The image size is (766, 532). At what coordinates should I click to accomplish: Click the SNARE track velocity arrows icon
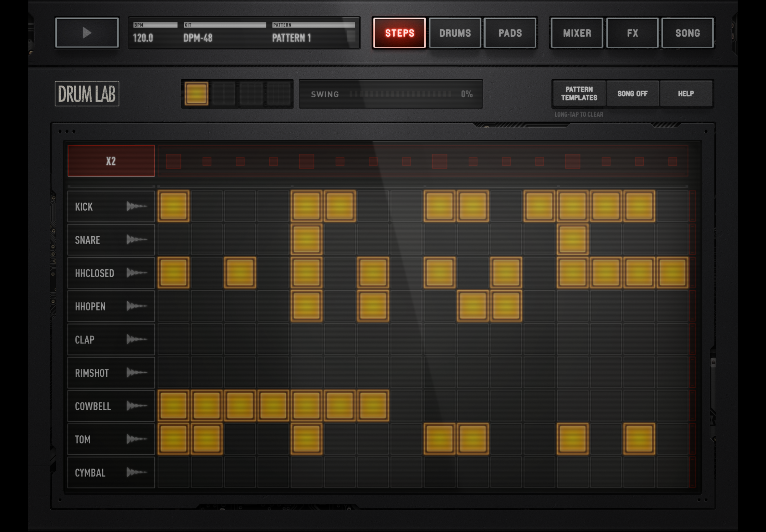pos(137,240)
